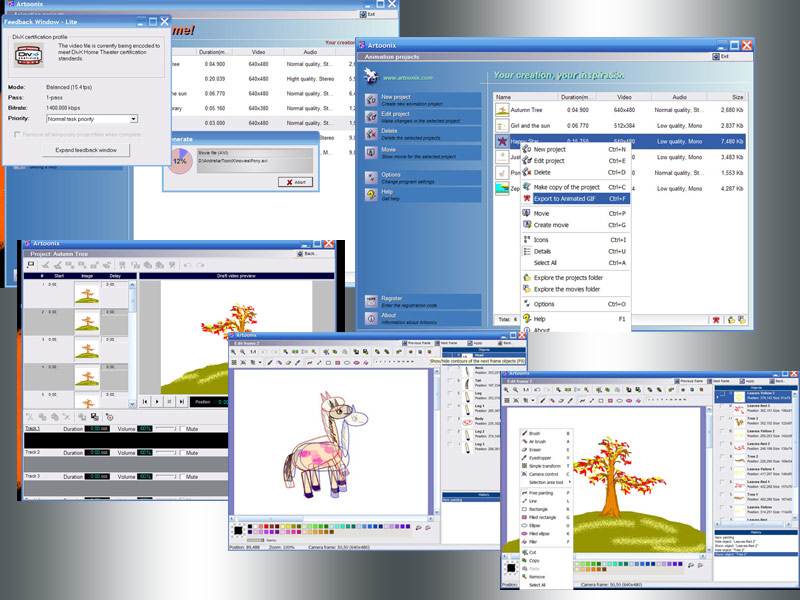This screenshot has width=800, height=600.
Task: Choose Ellipse tool in pony editor toolbar
Action: pos(347,362)
